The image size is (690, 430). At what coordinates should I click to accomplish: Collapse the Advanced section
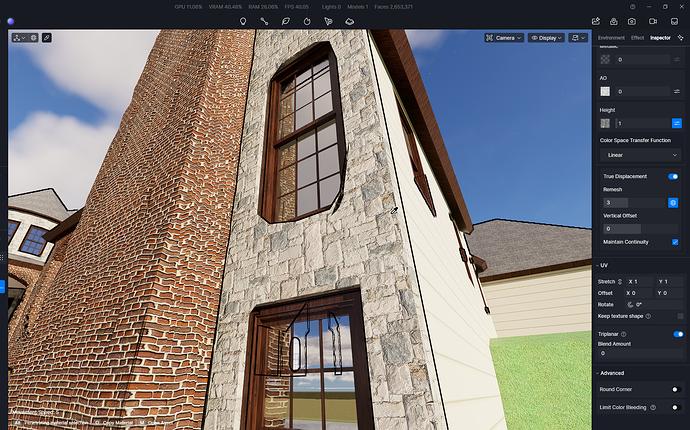click(x=598, y=373)
